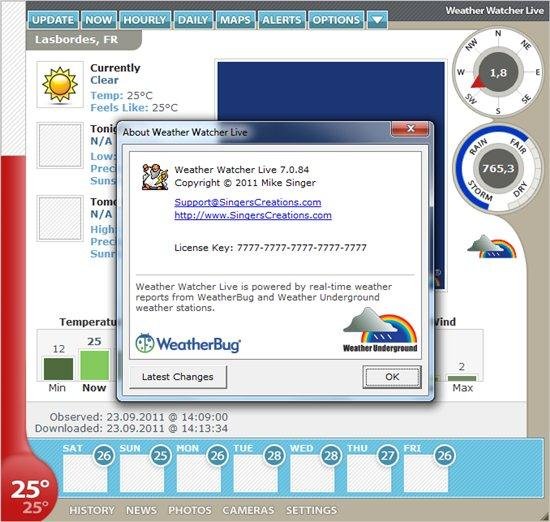
Task: Open the ALERTS view
Action: click(282, 20)
